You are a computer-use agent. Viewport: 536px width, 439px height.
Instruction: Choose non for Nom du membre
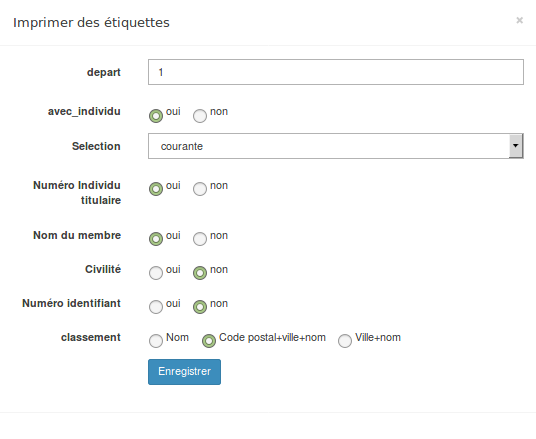coord(200,239)
